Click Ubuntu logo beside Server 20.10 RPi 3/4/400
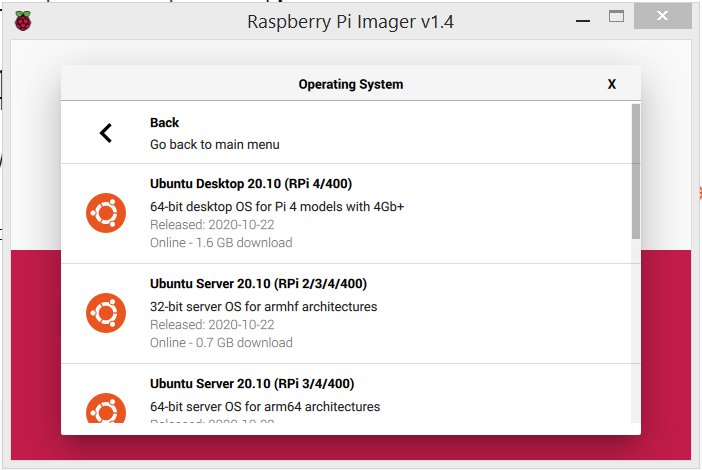 pos(106,408)
